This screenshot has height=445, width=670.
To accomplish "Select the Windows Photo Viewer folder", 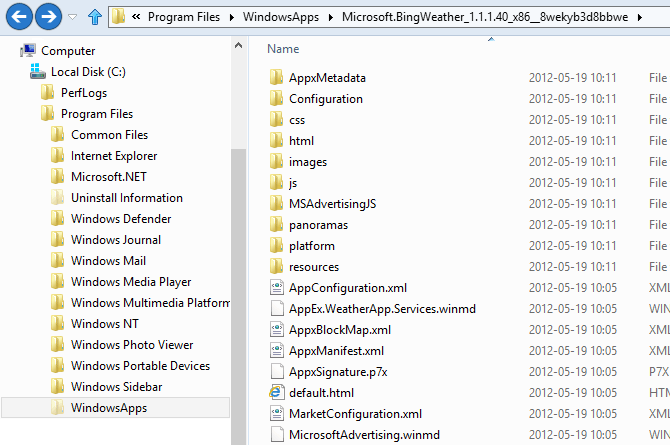I will coord(132,345).
